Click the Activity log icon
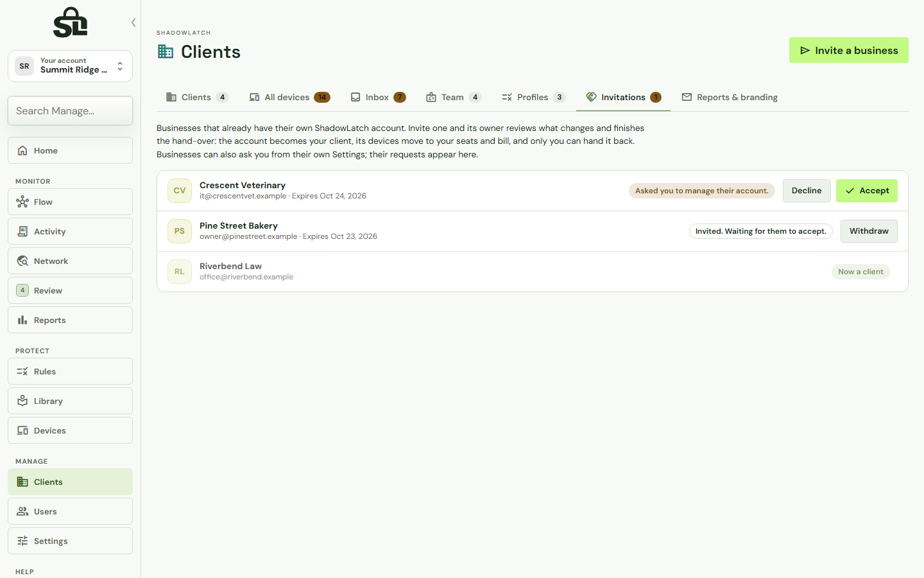This screenshot has height=578, width=924. click(22, 231)
